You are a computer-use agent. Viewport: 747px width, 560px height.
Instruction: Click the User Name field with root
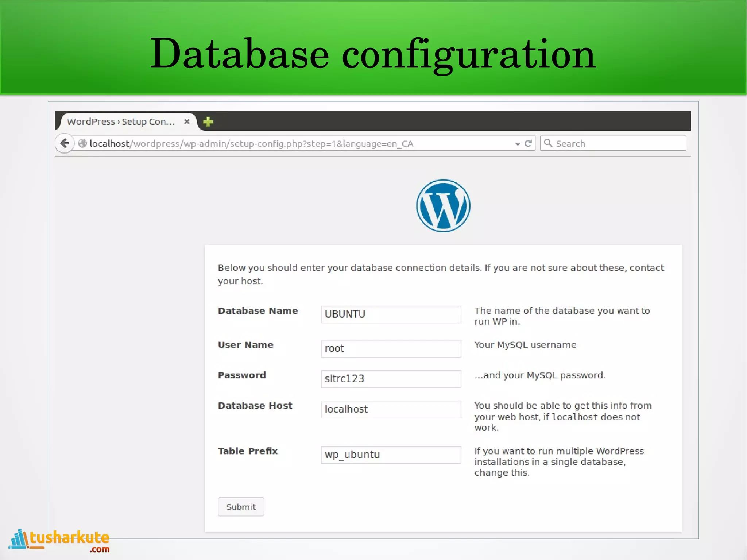tap(391, 348)
